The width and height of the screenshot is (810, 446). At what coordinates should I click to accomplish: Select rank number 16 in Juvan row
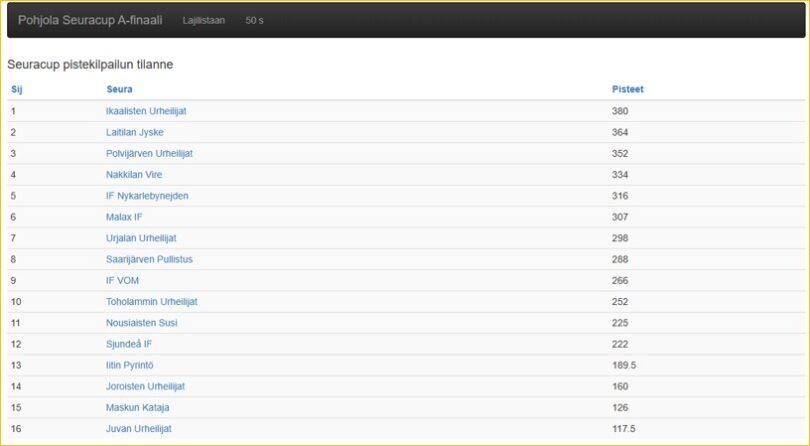[x=16, y=429]
